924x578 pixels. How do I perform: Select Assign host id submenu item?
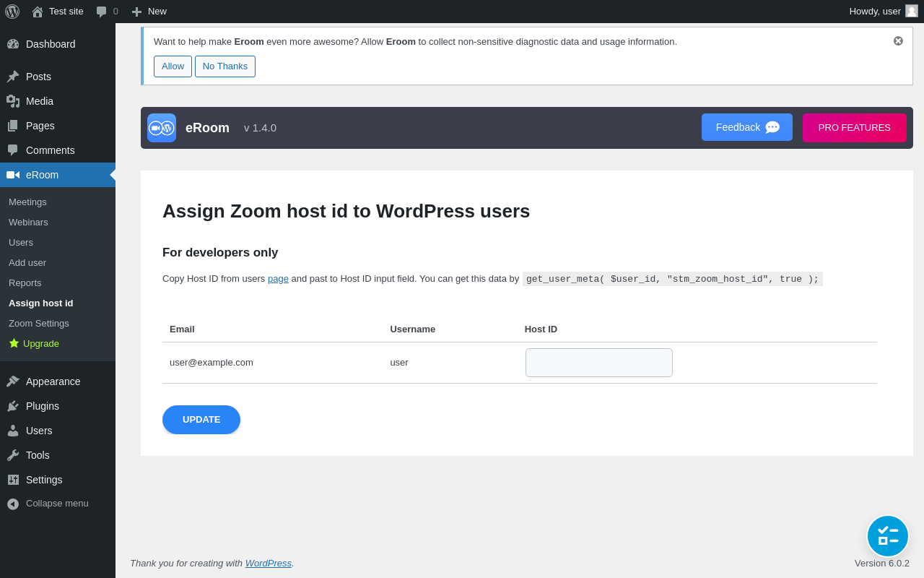click(41, 303)
